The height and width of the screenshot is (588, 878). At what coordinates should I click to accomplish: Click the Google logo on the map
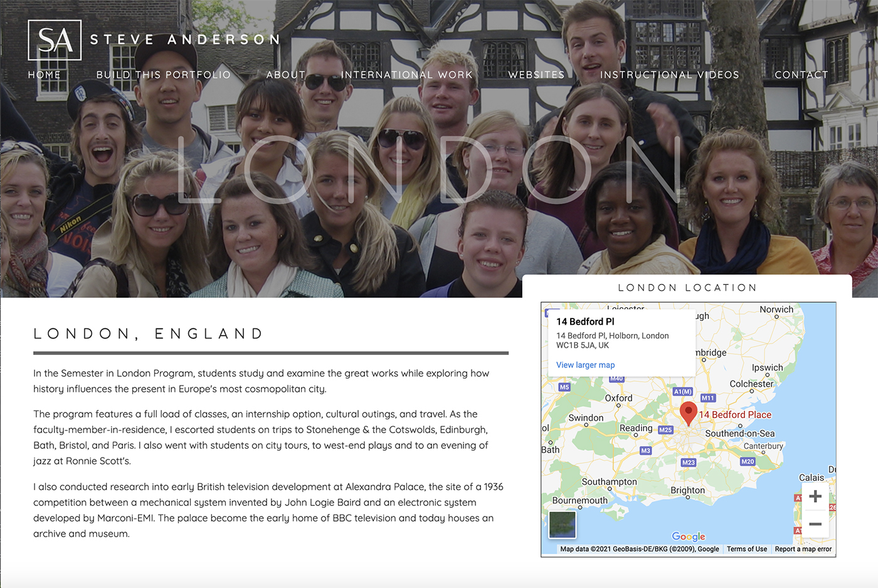688,537
